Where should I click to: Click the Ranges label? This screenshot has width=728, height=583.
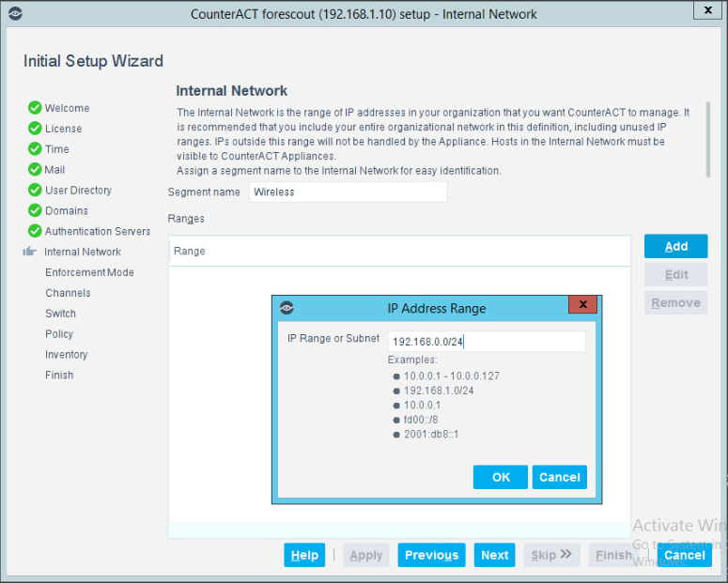(x=186, y=219)
